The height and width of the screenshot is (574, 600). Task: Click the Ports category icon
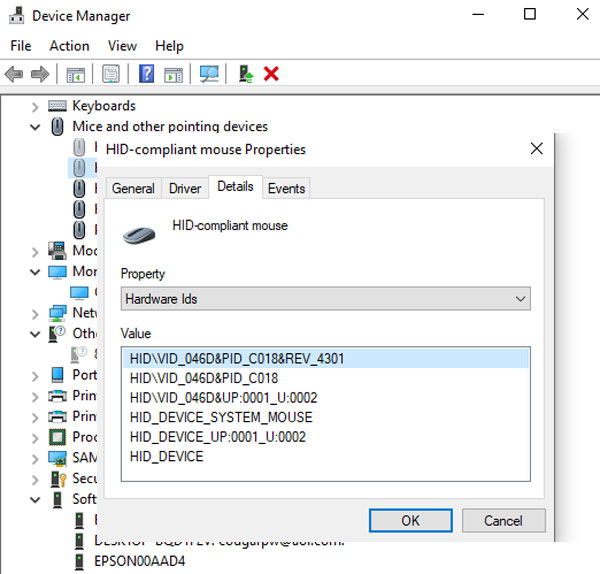coord(57,375)
